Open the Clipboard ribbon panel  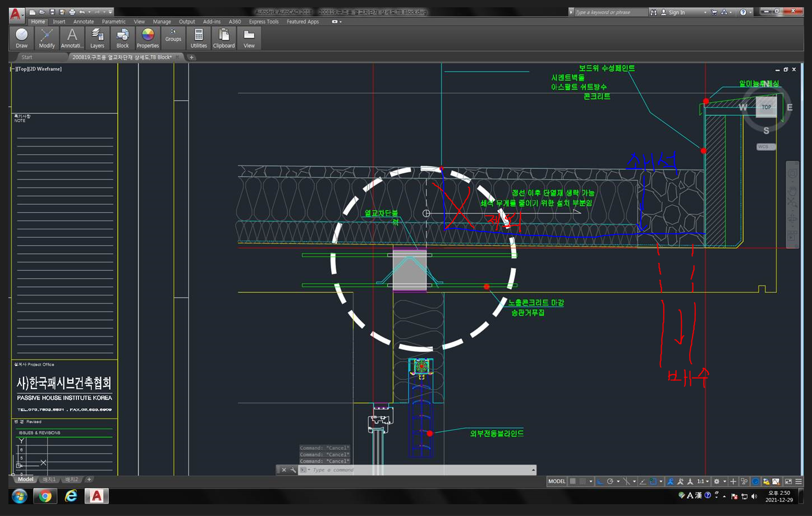pyautogui.click(x=224, y=38)
